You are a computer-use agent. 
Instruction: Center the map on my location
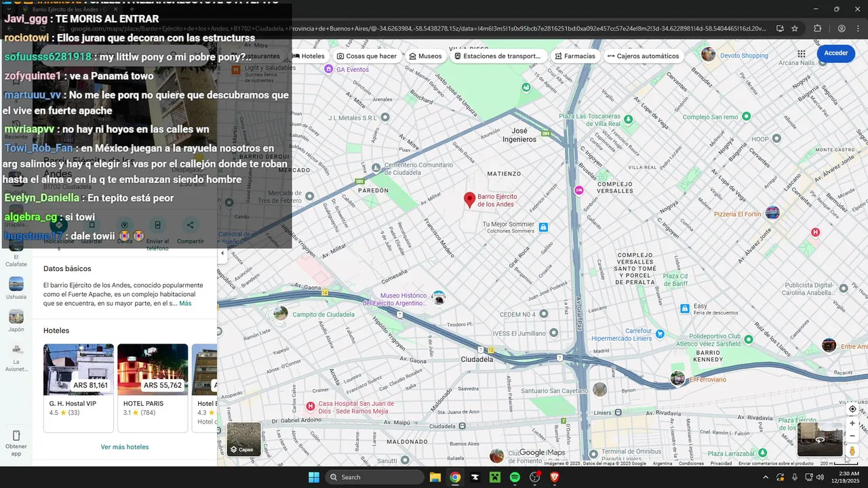pyautogui.click(x=852, y=409)
